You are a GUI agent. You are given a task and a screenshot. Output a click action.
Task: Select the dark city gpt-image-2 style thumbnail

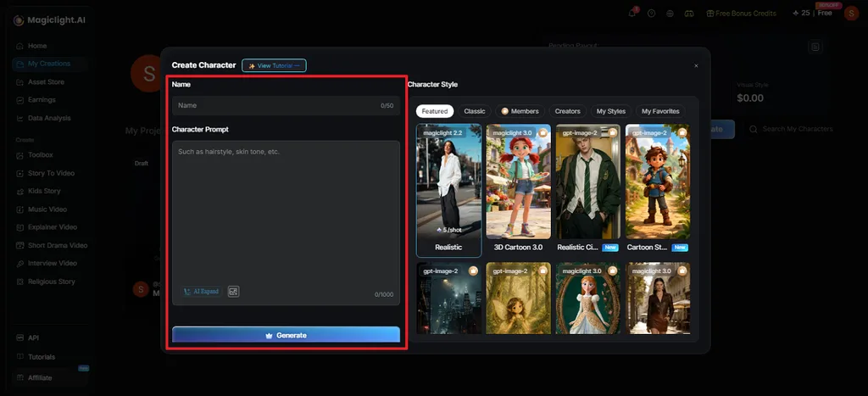point(448,298)
